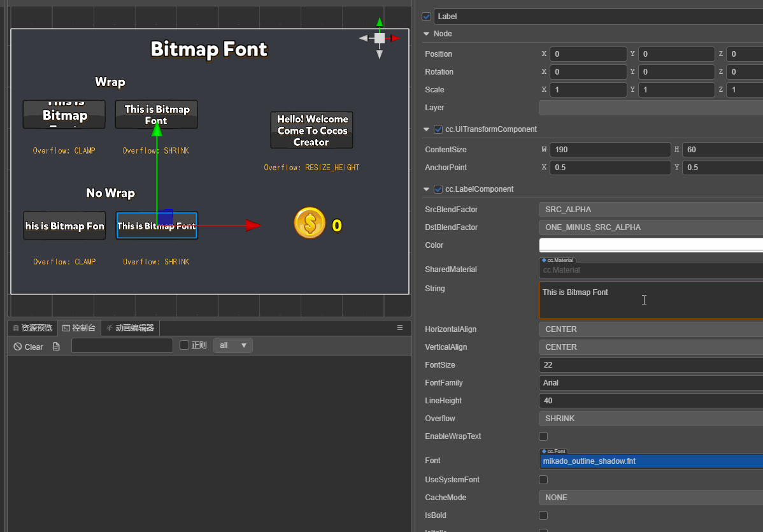This screenshot has width=763, height=532.
Task: Click the Scale Y field
Action: 676,90
